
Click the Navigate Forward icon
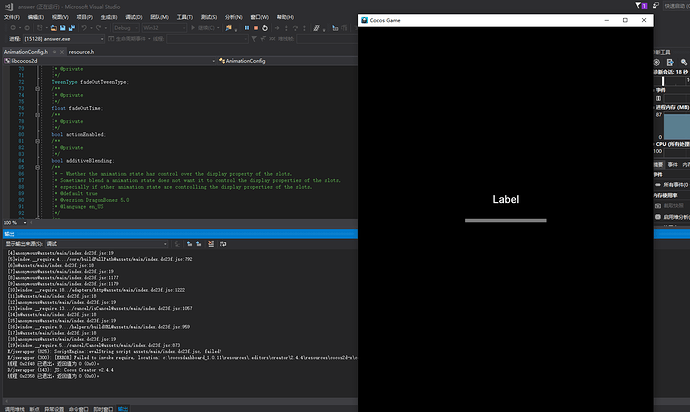(x=27, y=28)
